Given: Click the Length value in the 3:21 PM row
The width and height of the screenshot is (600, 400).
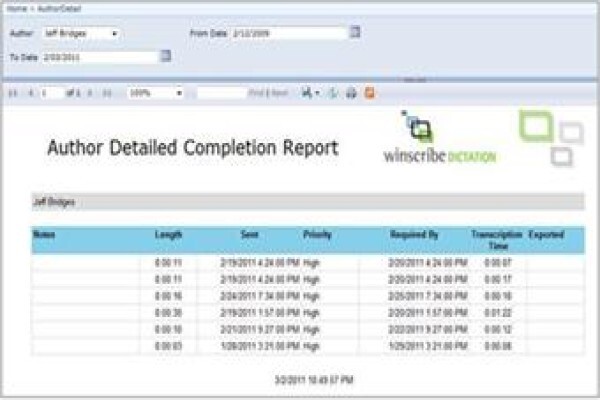Looking at the screenshot, I should pos(168,346).
